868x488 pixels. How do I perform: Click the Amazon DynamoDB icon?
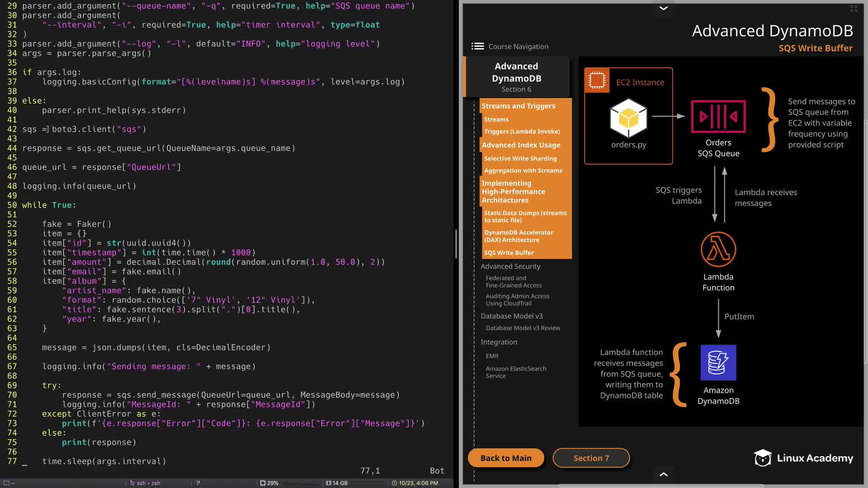[718, 362]
